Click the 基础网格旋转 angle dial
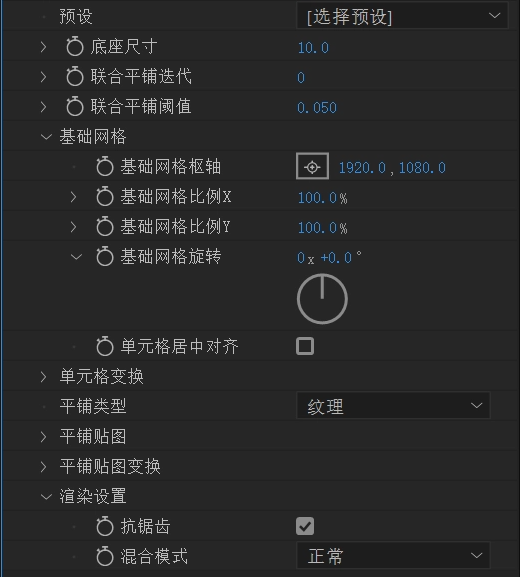The width and height of the screenshot is (520, 577). [322, 299]
